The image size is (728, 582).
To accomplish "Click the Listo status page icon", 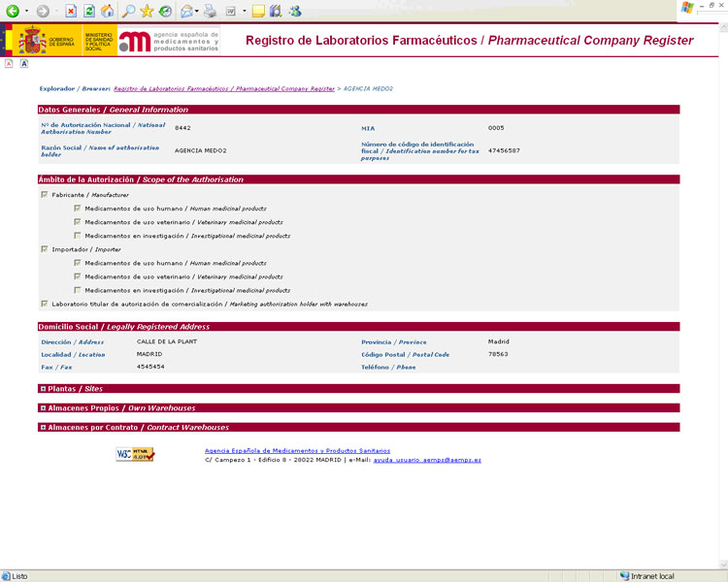I will pyautogui.click(x=6, y=576).
